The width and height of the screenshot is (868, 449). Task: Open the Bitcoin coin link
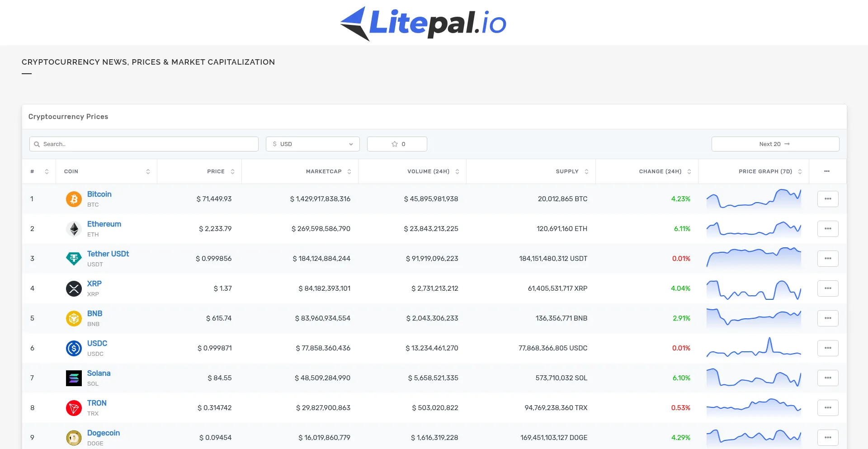[99, 194]
